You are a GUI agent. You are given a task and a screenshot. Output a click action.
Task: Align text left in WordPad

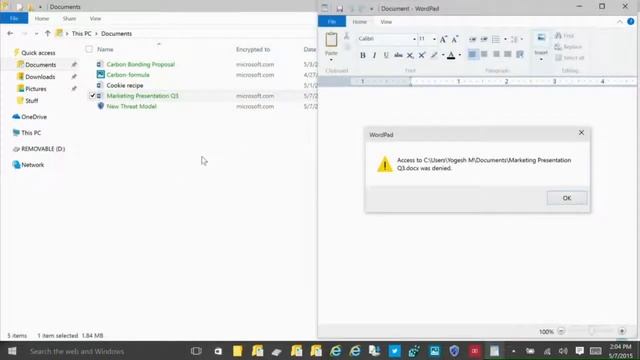(472, 54)
